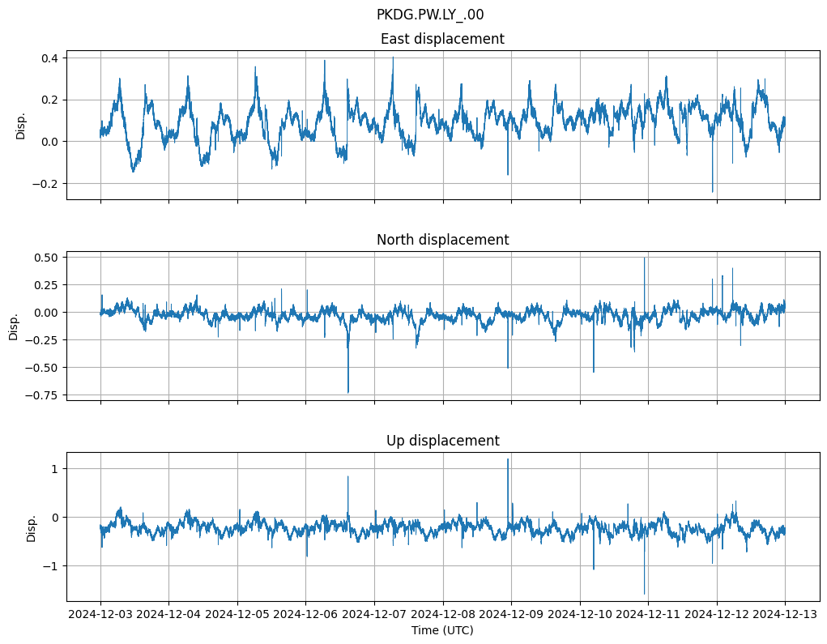Select the 2024-12-06 date tick label
This screenshot has width=827, height=644.
tap(305, 615)
